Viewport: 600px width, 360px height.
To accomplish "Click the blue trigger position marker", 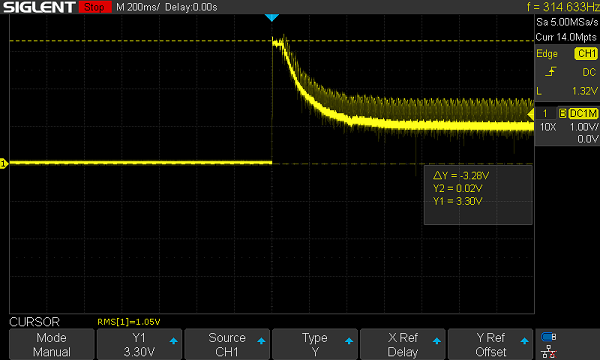I will click(x=272, y=18).
